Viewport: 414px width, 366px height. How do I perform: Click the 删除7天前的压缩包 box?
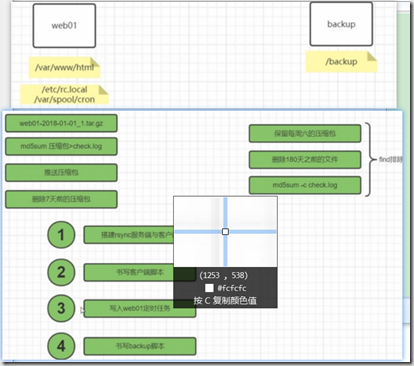[61, 199]
